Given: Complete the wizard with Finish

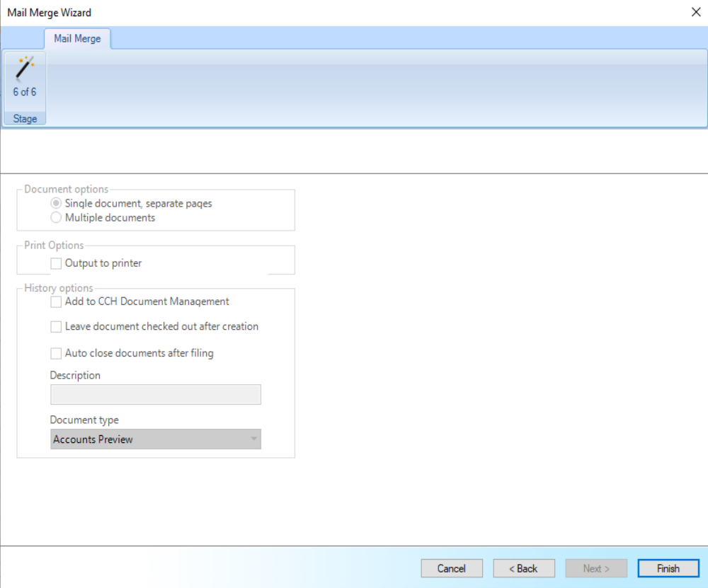Looking at the screenshot, I should click(x=668, y=568).
